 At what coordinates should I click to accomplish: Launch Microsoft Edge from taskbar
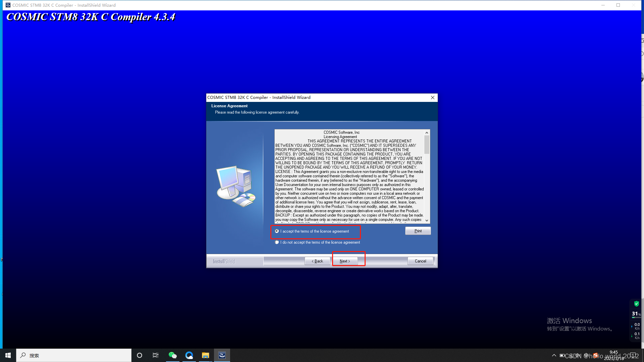[189, 355]
